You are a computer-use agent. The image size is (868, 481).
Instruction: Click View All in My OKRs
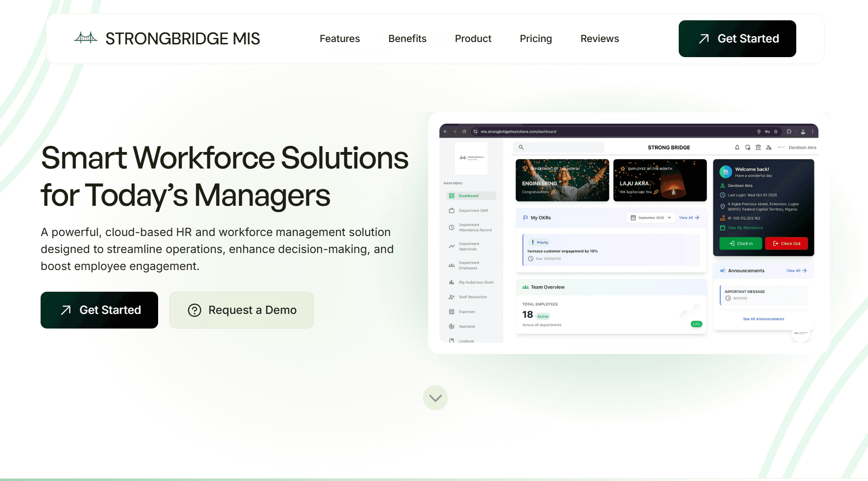[x=689, y=218]
